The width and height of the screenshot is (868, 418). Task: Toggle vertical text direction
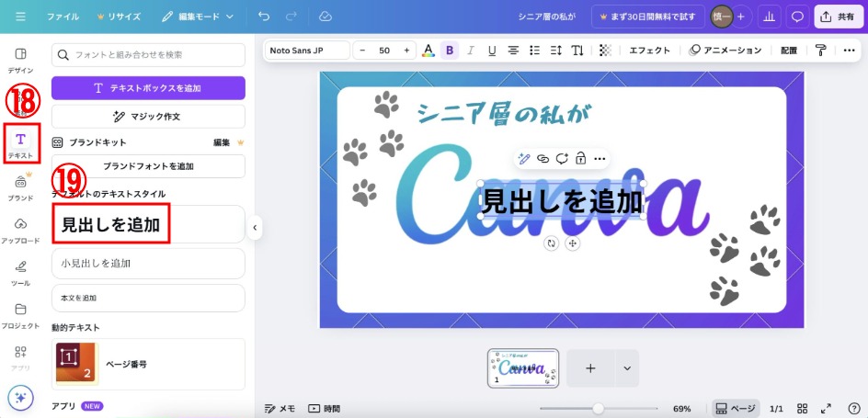coord(577,51)
